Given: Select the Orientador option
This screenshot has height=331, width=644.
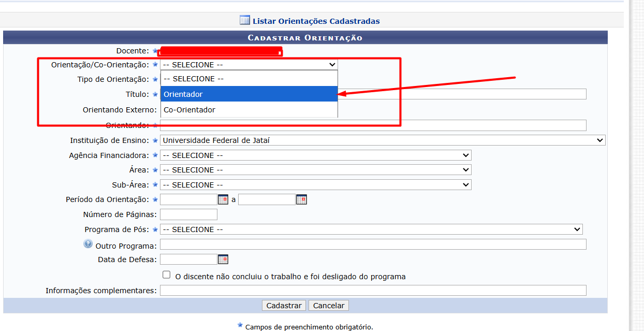Looking at the screenshot, I should [x=249, y=94].
